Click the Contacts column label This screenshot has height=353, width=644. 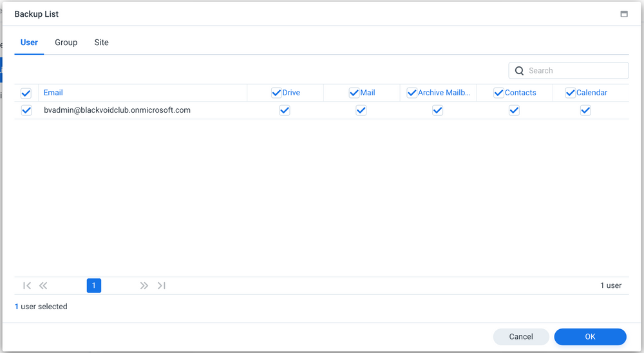pyautogui.click(x=520, y=93)
